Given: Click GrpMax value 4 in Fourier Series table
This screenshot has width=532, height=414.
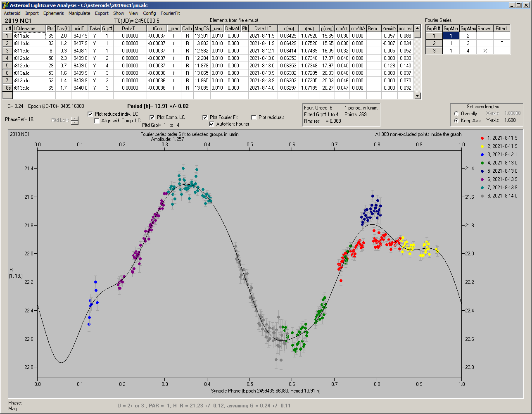Looking at the screenshot, I should [x=468, y=51].
